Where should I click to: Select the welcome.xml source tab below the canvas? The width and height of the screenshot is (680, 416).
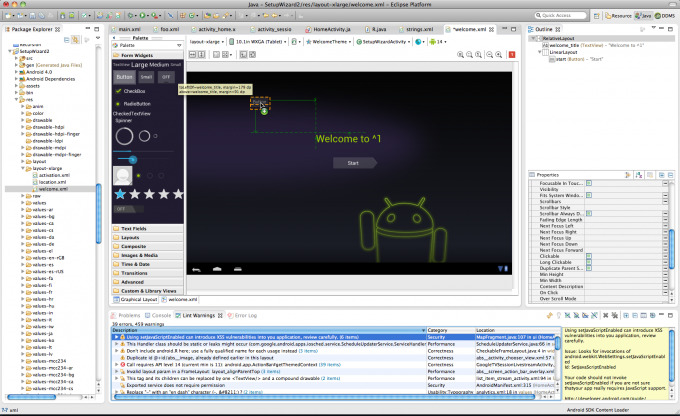coord(183,299)
